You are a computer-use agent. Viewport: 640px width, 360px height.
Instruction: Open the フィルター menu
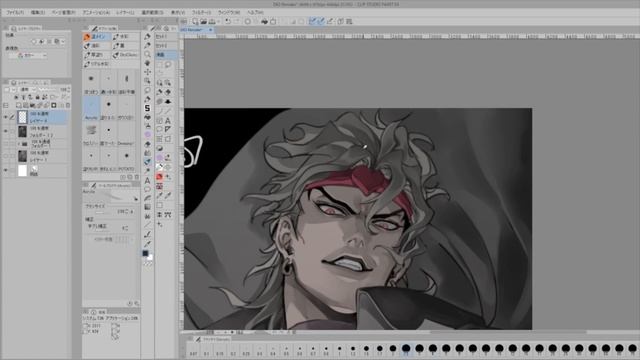pyautogui.click(x=201, y=13)
